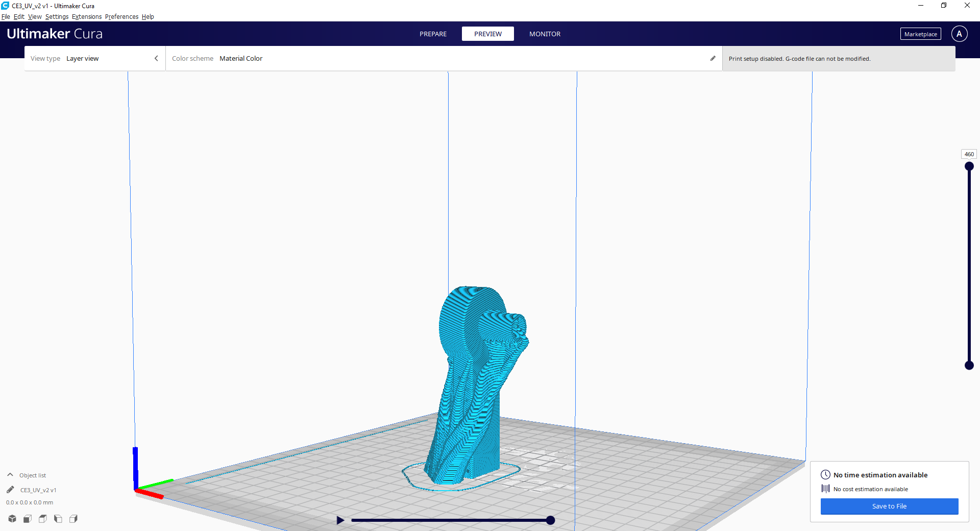Screen dimensions: 980x531
Task: Click the material cost estimation icon
Action: pos(825,489)
